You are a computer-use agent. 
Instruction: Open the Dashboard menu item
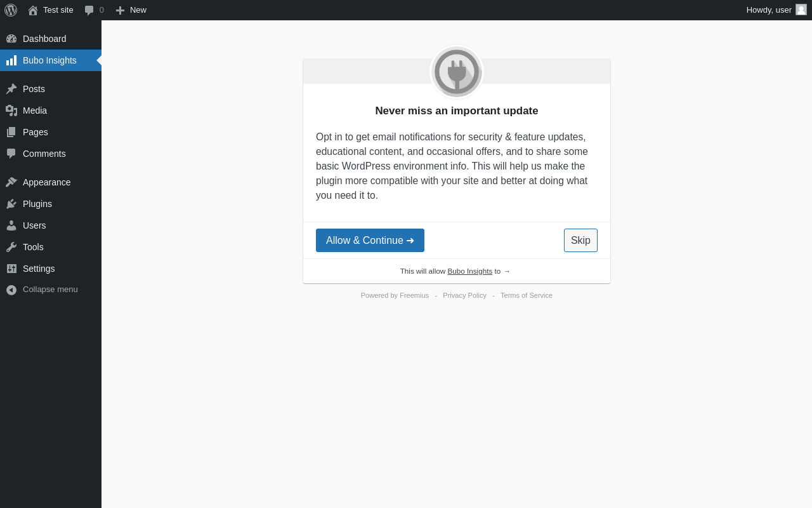click(x=51, y=39)
